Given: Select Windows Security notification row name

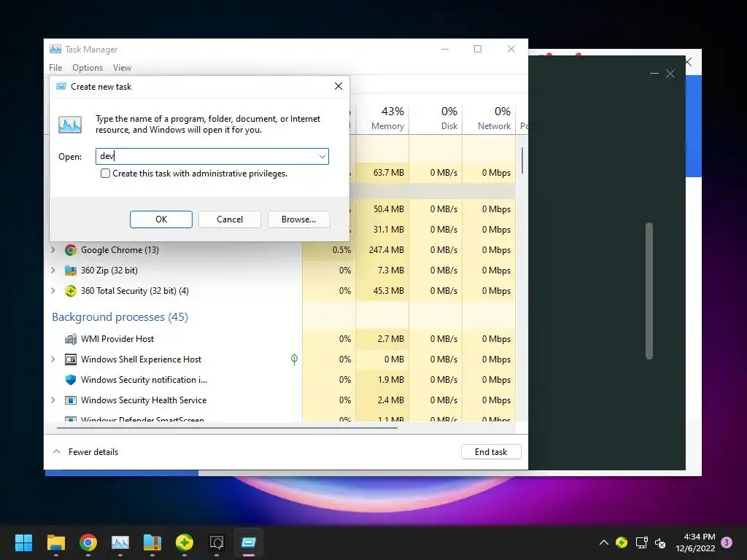Looking at the screenshot, I should (x=144, y=379).
